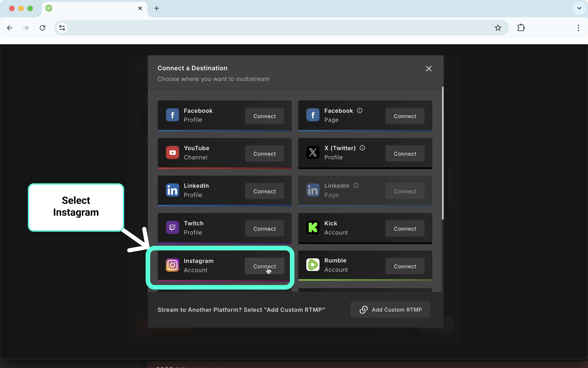Click the LinkedIn Profile logo icon
The image size is (588, 368).
click(173, 190)
